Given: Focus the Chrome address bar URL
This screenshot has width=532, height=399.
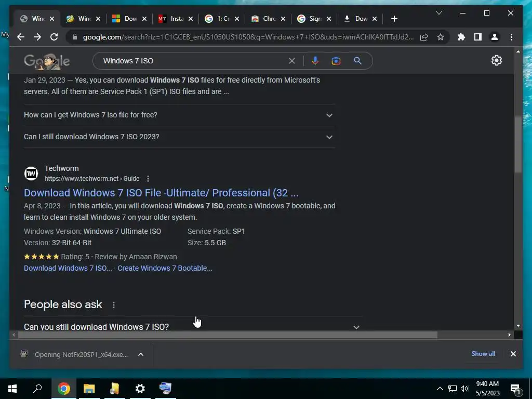Looking at the screenshot, I should 248,37.
